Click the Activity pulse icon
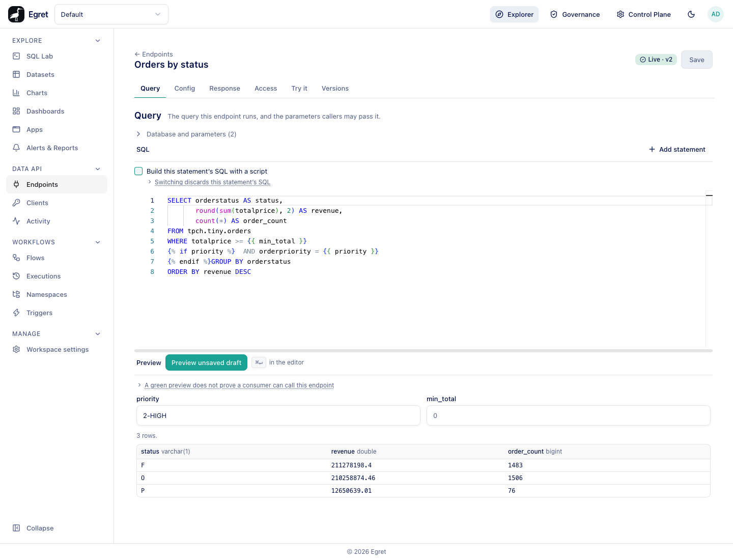The width and height of the screenshot is (733, 560). pos(16,221)
